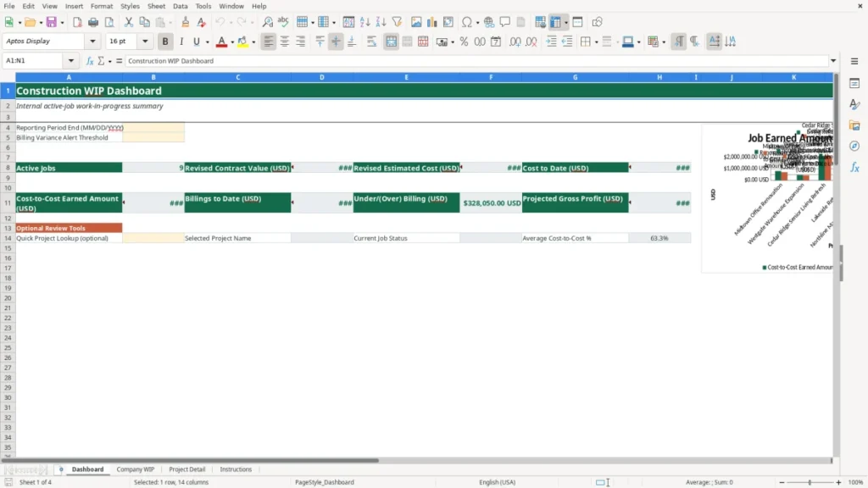The image size is (868, 488).
Task: Insert a chart
Action: (x=432, y=22)
